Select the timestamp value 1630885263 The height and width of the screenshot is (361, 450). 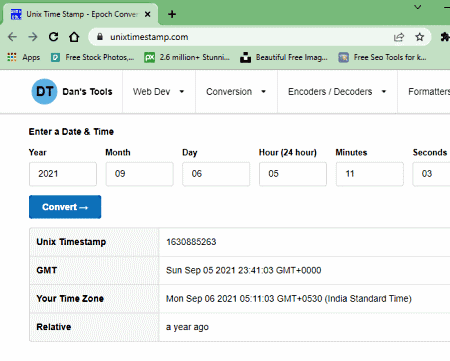point(191,242)
